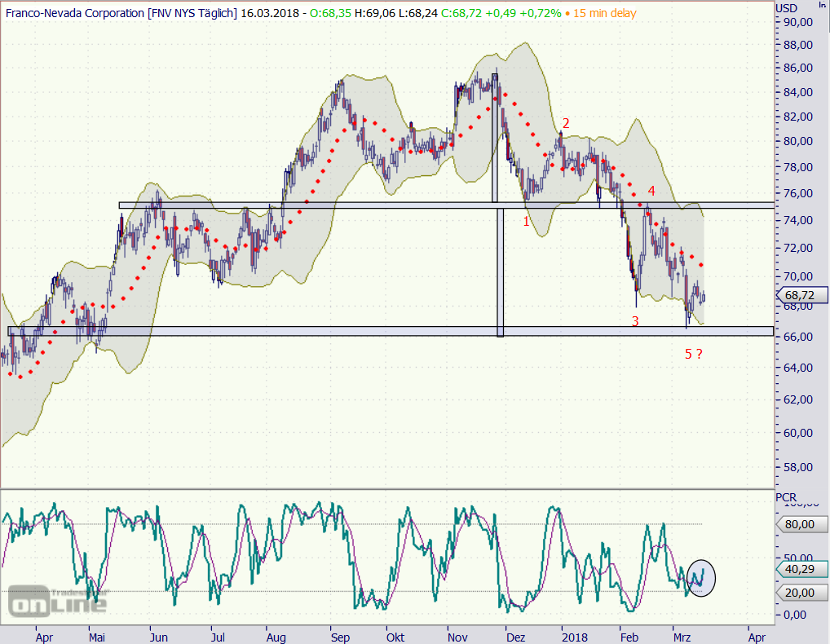Click the 66,00 price axis label
This screenshot has width=830, height=644.
798,337
